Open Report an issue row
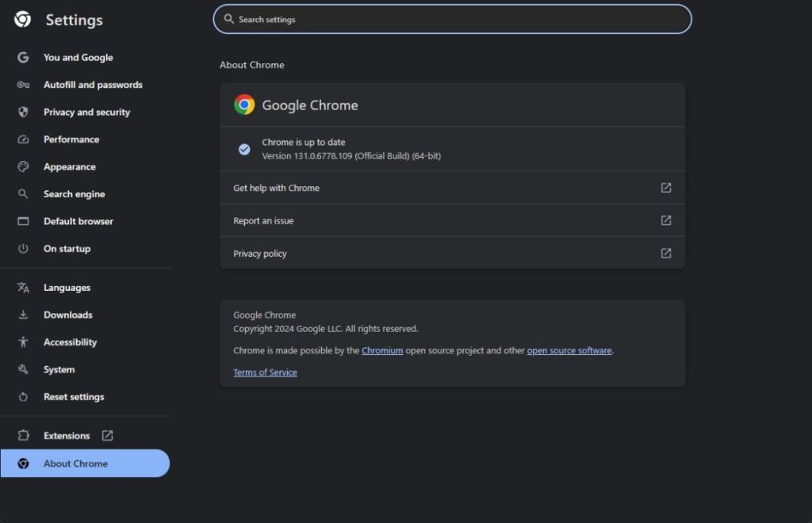Image resolution: width=812 pixels, height=523 pixels. click(453, 220)
